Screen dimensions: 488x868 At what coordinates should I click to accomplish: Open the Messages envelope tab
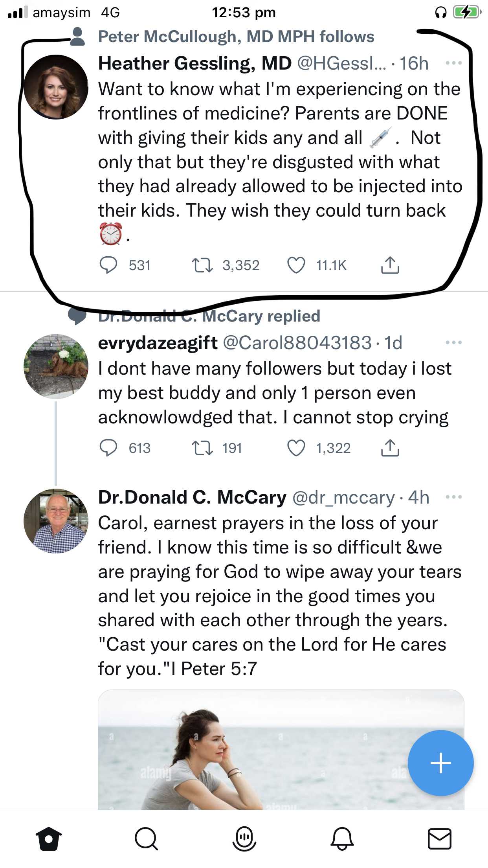click(x=439, y=839)
